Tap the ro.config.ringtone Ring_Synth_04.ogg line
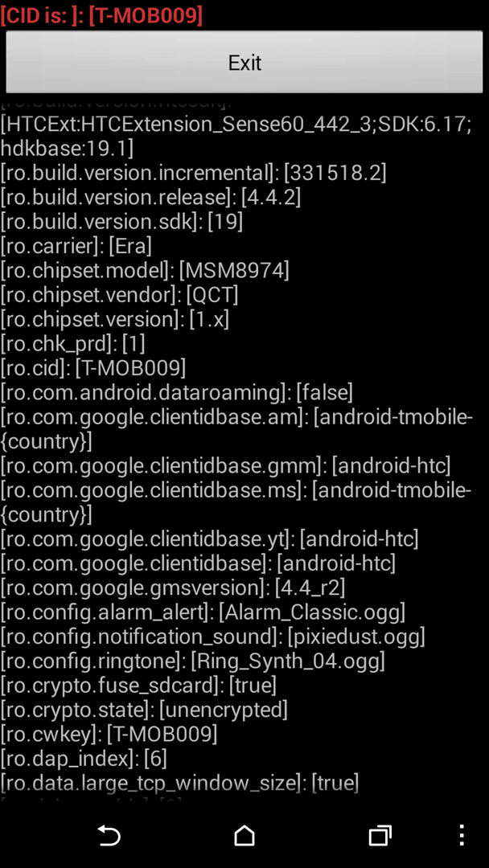489x868 pixels. [193, 661]
